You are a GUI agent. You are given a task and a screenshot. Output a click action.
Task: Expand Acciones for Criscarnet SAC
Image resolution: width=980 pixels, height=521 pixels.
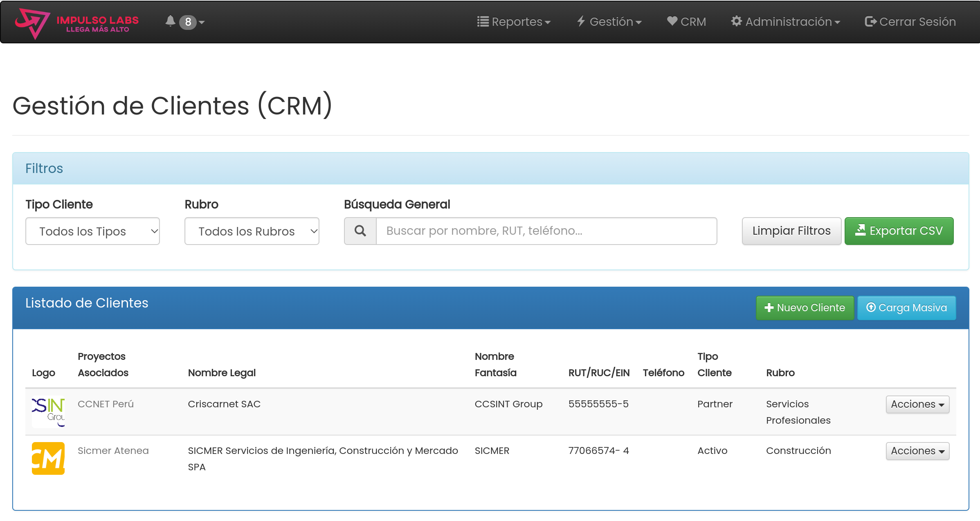917,404
